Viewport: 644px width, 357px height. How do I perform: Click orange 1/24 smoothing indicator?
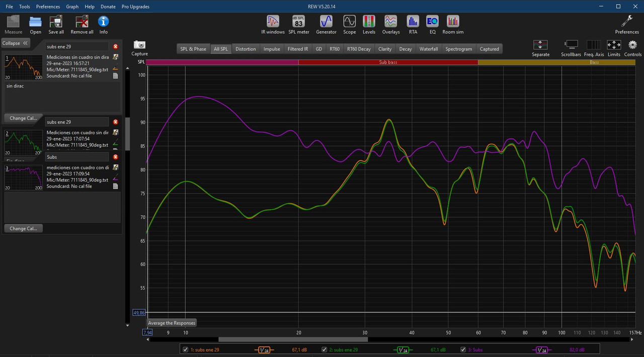(x=264, y=349)
